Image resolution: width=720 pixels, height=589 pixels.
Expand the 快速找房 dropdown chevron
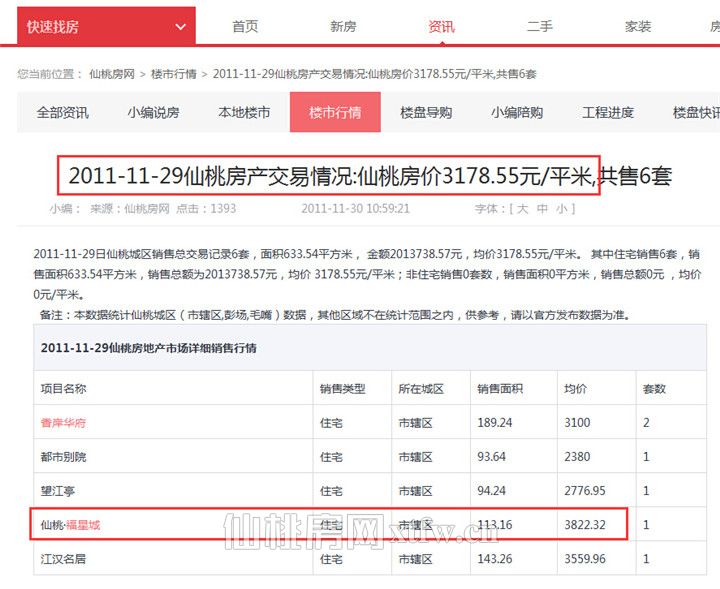pos(179,27)
